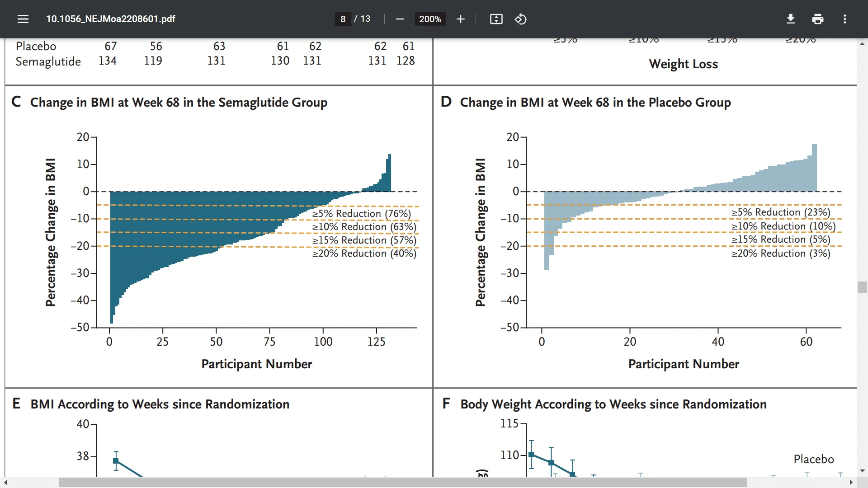Click panel C title about Semaglutide Group

(179, 103)
